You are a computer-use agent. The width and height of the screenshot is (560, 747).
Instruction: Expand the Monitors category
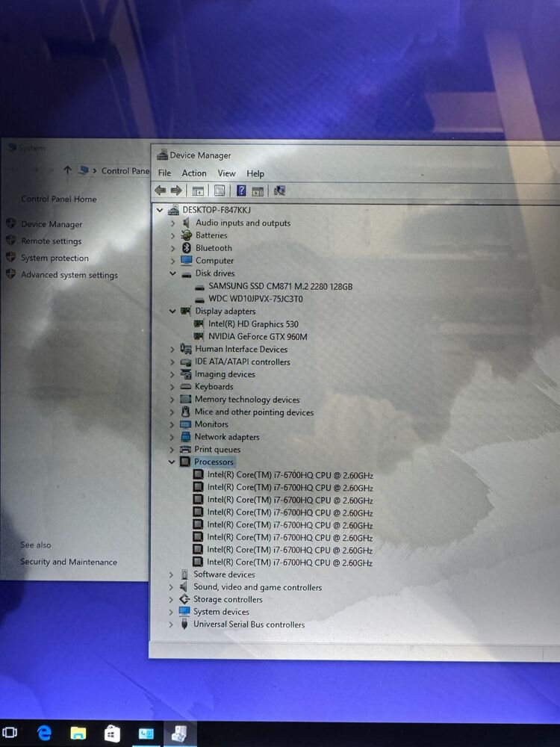coord(172,424)
